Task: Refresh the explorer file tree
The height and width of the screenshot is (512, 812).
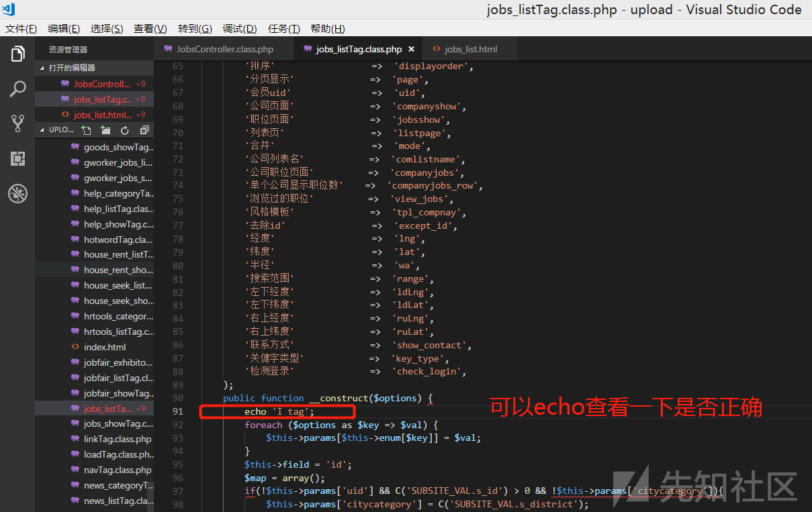Action: point(125,130)
